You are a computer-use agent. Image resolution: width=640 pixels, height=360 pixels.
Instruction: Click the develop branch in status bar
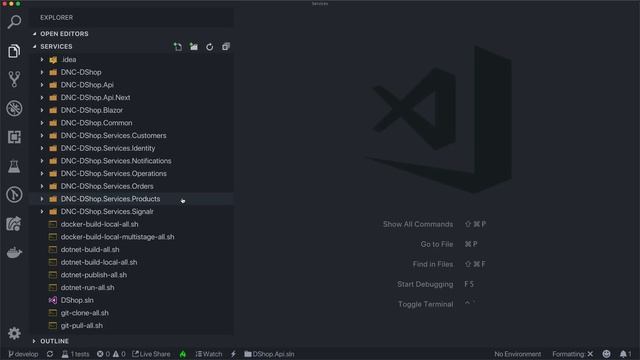coord(23,354)
